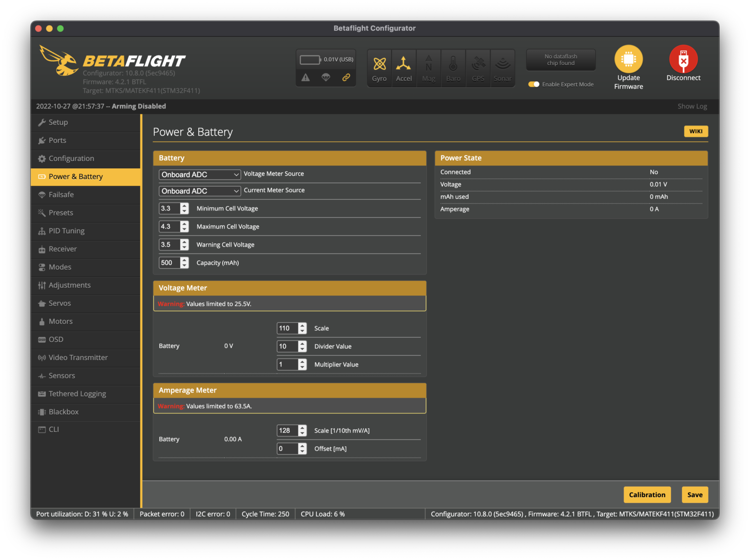The height and width of the screenshot is (560, 750).
Task: Click the Calibration button
Action: (x=647, y=495)
